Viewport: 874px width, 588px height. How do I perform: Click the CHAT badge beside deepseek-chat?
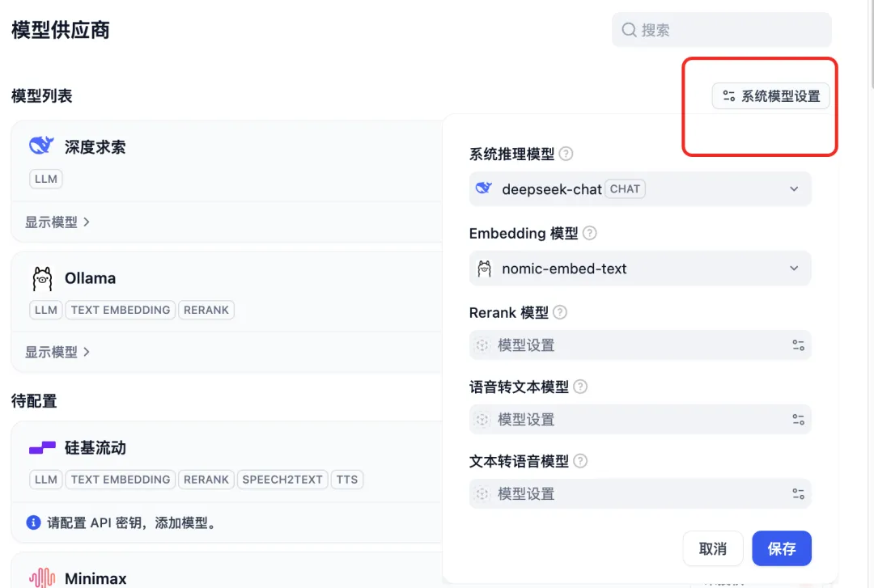(625, 189)
